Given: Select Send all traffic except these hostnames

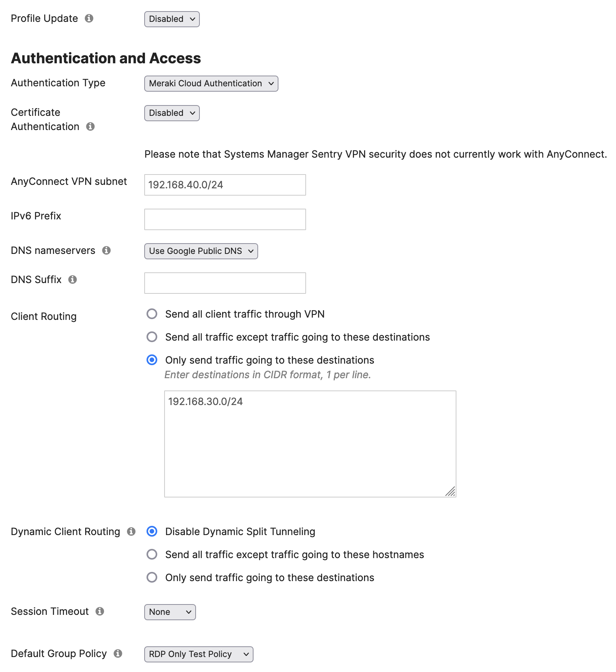Looking at the screenshot, I should point(152,554).
